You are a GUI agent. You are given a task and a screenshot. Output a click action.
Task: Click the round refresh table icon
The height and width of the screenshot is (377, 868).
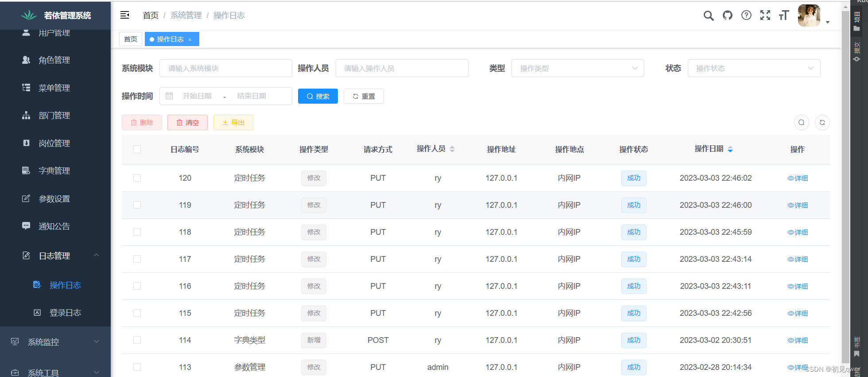pyautogui.click(x=822, y=123)
